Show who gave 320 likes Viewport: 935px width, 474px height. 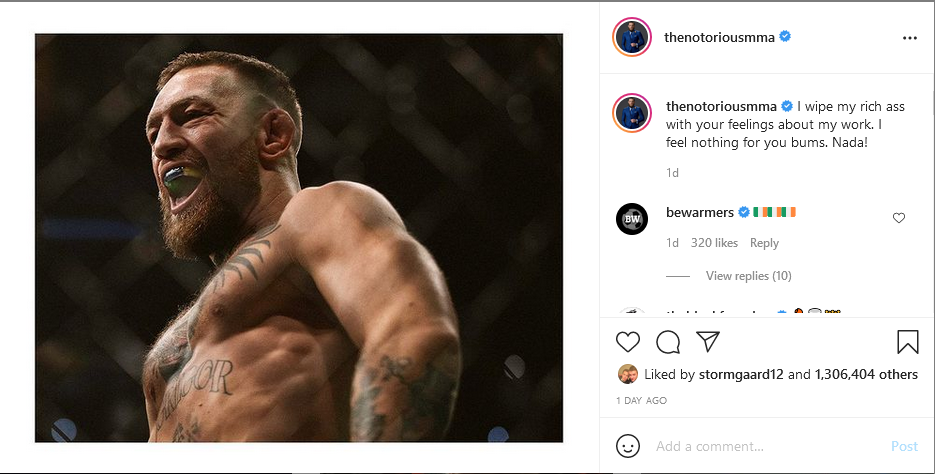714,243
